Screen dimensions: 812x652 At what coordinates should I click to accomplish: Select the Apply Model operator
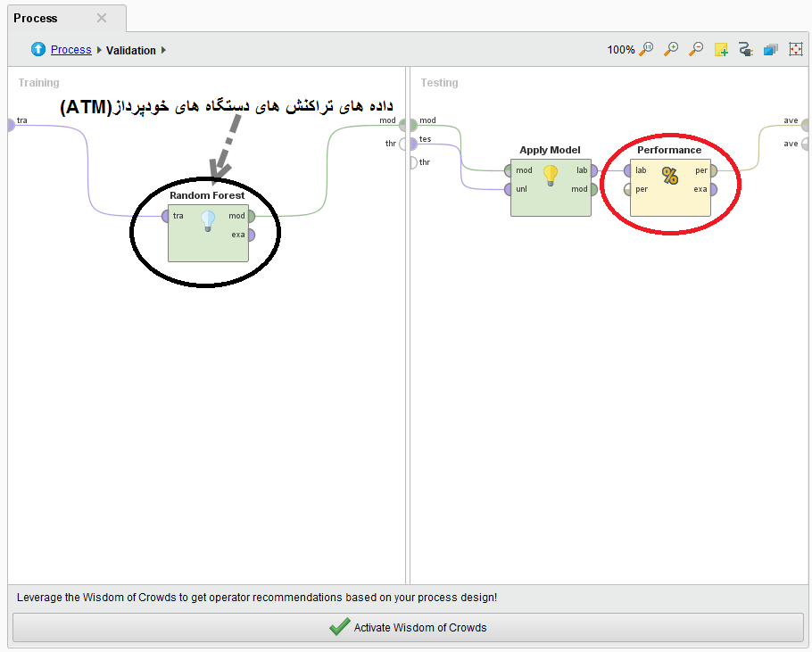(x=551, y=188)
